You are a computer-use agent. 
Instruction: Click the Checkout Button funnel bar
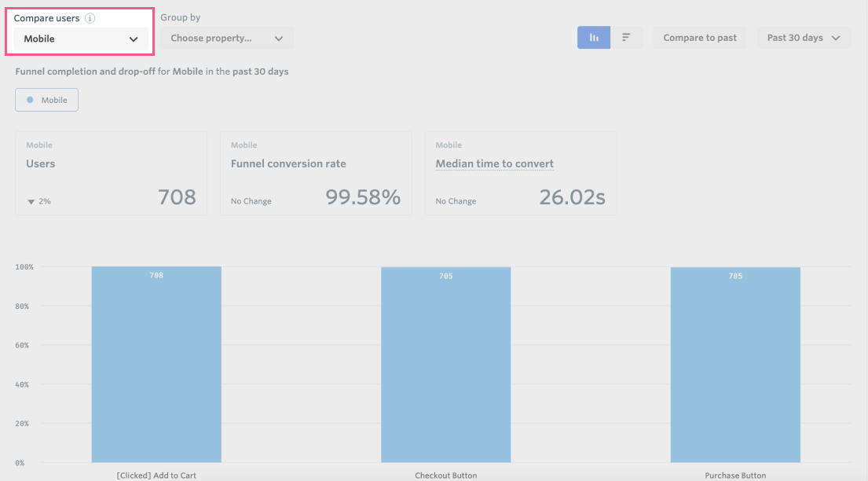[445, 365]
